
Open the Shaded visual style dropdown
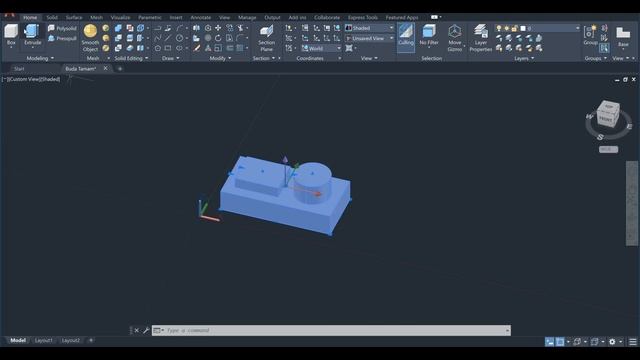pos(370,28)
